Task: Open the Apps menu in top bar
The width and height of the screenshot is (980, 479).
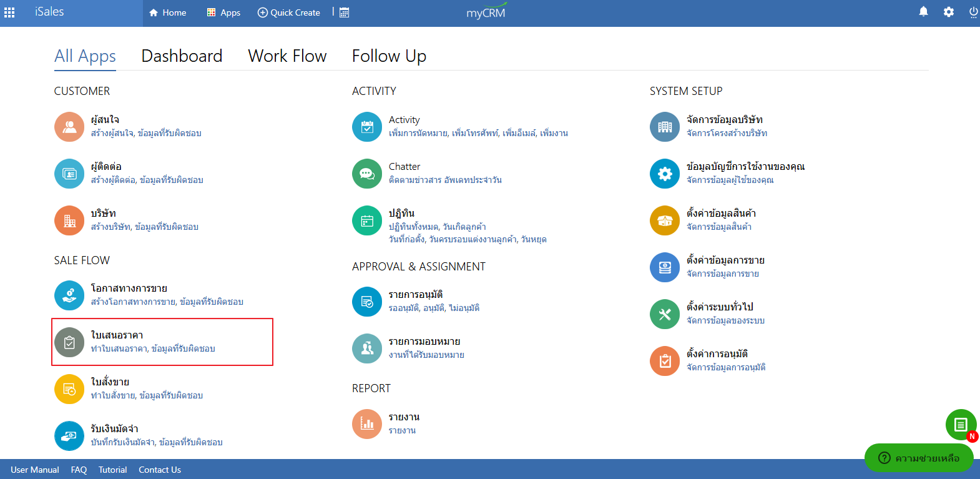Action: 223,12
